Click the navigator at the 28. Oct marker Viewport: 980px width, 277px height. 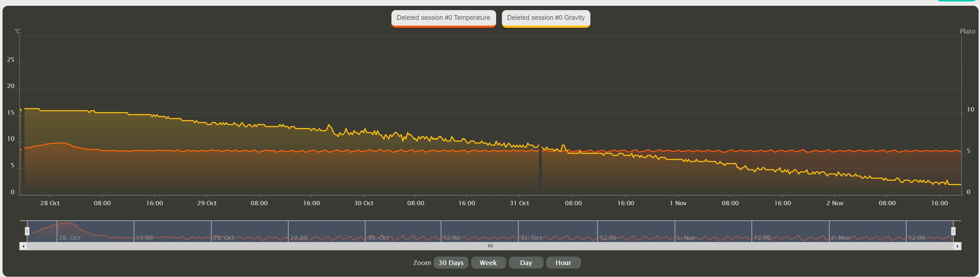69,238
